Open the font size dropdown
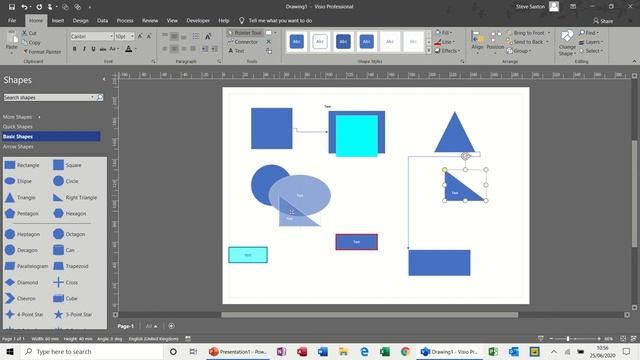 [x=132, y=36]
